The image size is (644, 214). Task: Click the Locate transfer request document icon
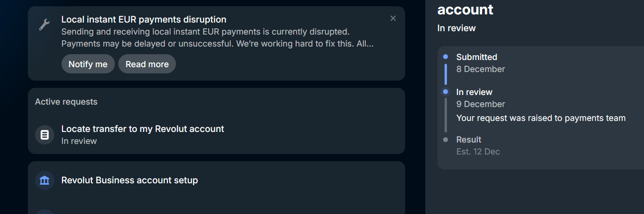(45, 135)
